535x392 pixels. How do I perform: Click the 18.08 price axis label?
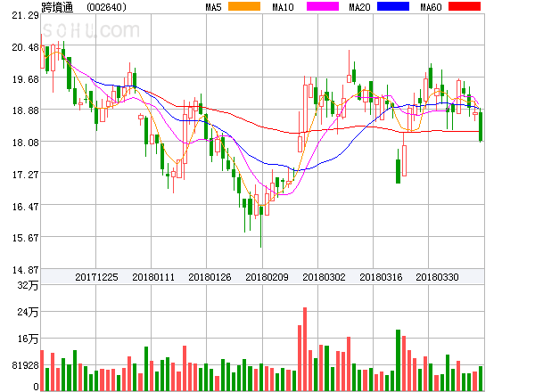click(x=25, y=143)
